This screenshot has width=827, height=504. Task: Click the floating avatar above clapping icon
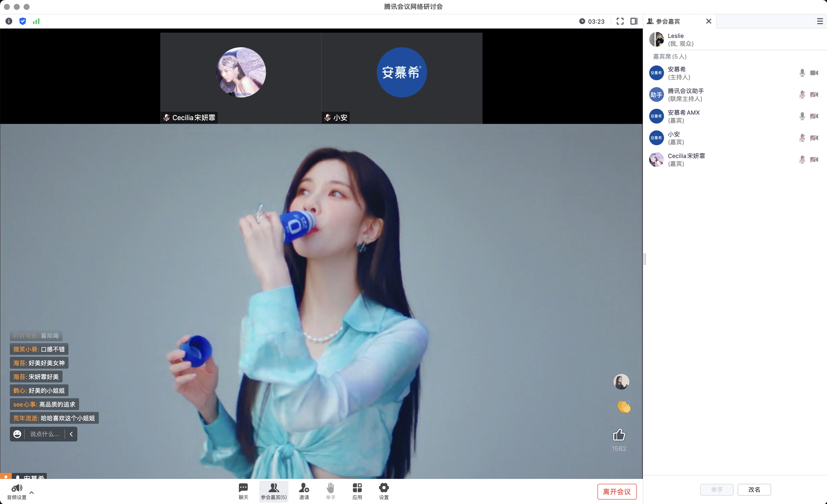point(621,382)
